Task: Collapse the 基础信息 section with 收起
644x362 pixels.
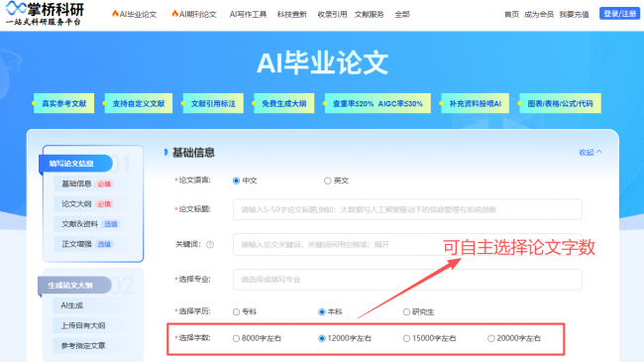Action: click(590, 152)
